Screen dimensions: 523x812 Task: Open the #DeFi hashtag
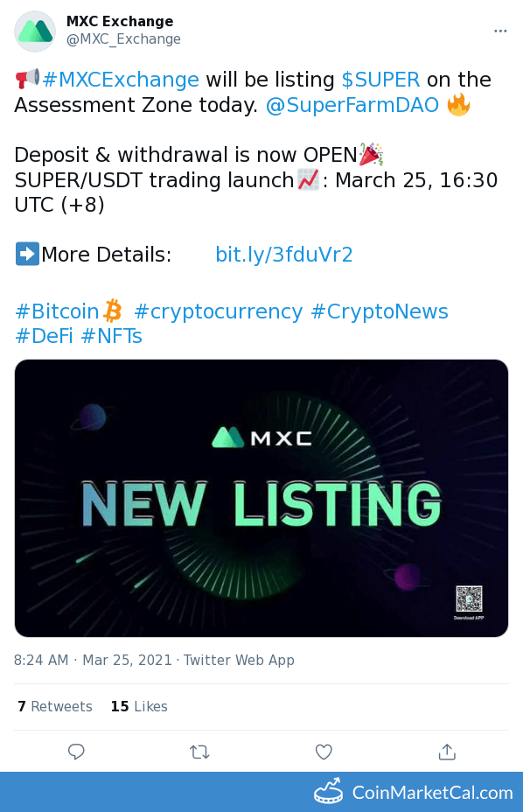pyautogui.click(x=44, y=337)
